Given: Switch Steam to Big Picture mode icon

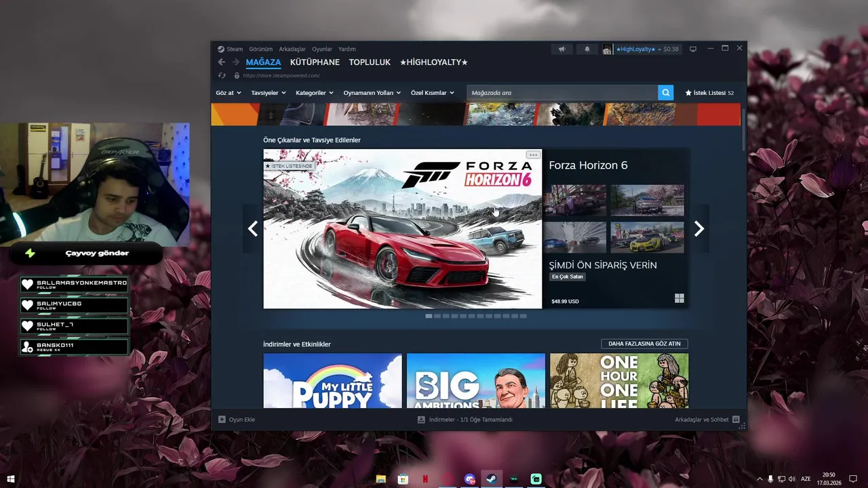Looking at the screenshot, I should click(693, 49).
